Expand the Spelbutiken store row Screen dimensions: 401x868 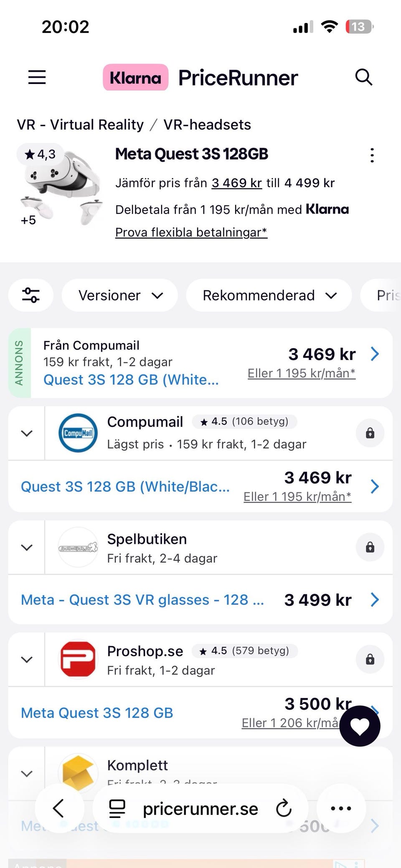point(27,547)
